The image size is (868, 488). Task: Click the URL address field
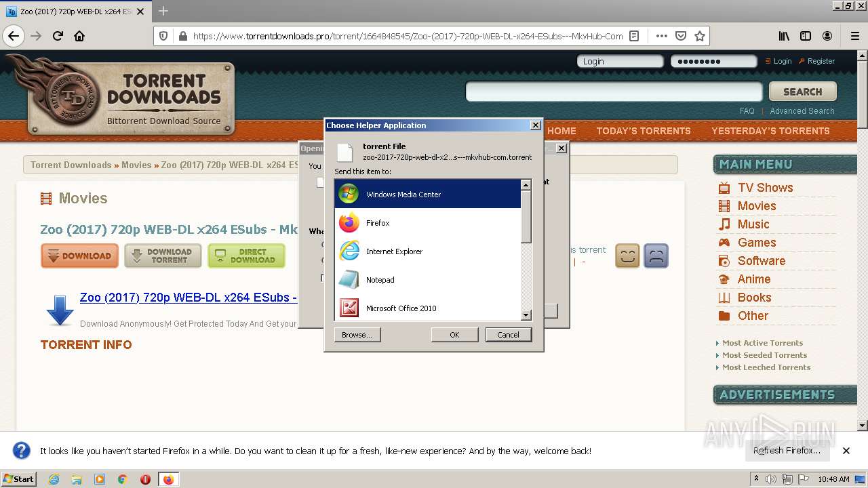(x=408, y=36)
